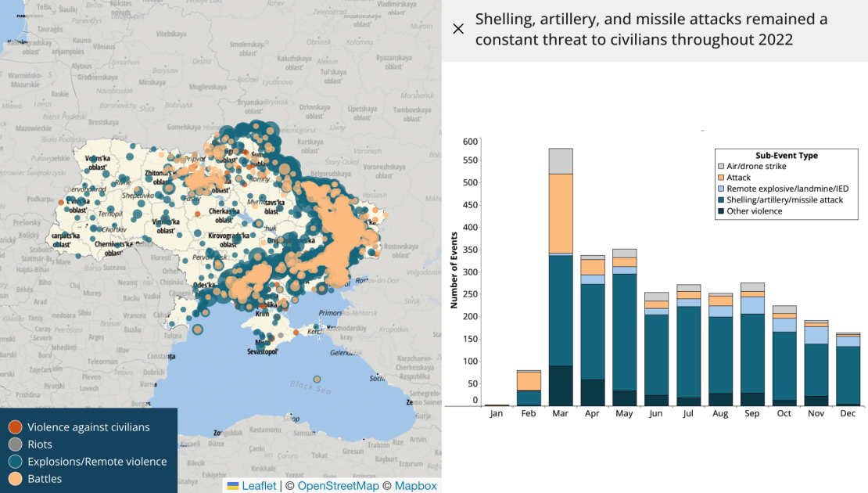Click the gray Riots legend circle
The height and width of the screenshot is (493, 868).
point(15,444)
